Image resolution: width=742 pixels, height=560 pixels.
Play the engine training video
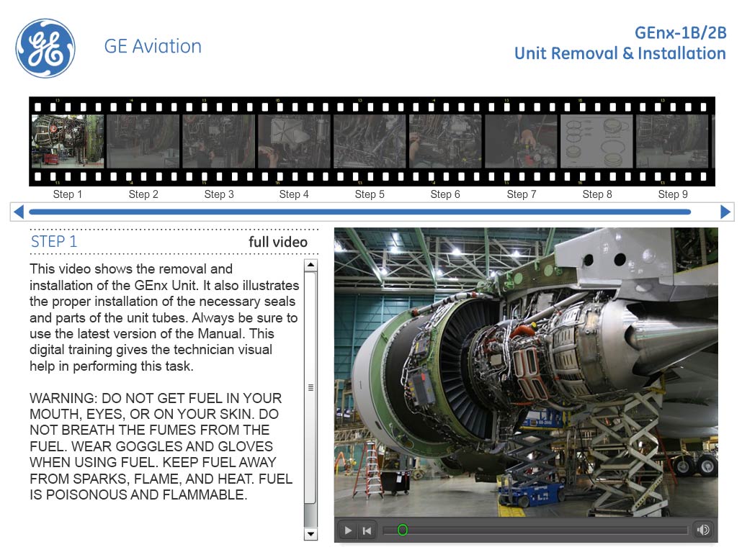tap(348, 530)
